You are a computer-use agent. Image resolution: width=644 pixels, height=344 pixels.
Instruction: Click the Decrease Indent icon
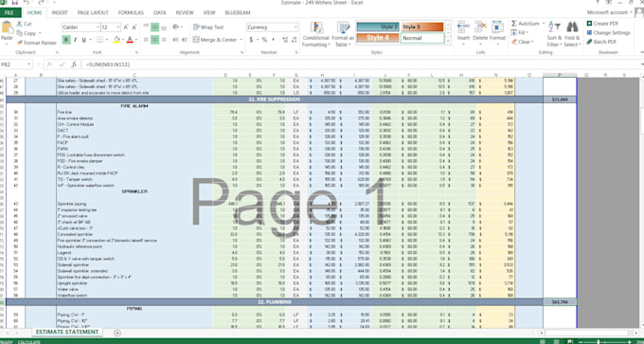(x=175, y=40)
